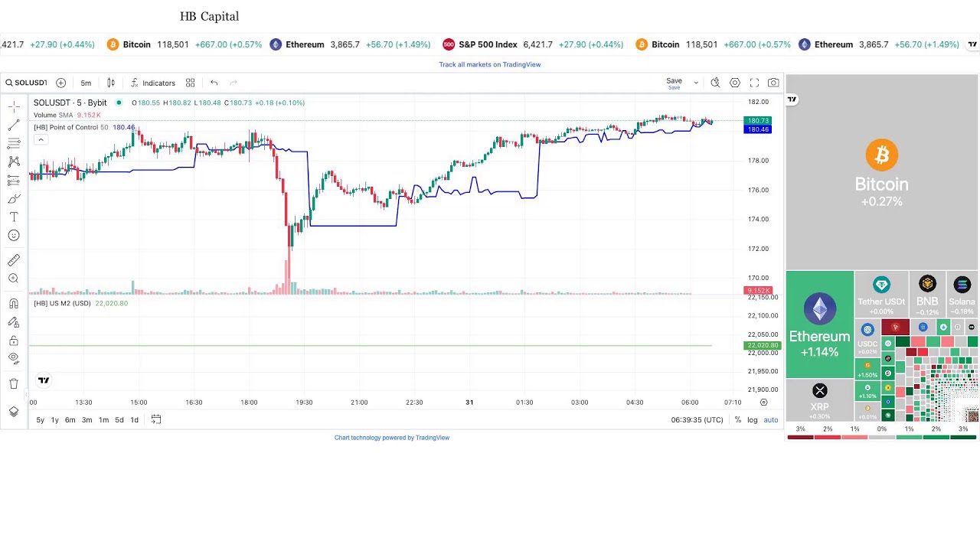This screenshot has width=980, height=551.
Task: Expand the arrow next to Save
Action: (x=696, y=83)
